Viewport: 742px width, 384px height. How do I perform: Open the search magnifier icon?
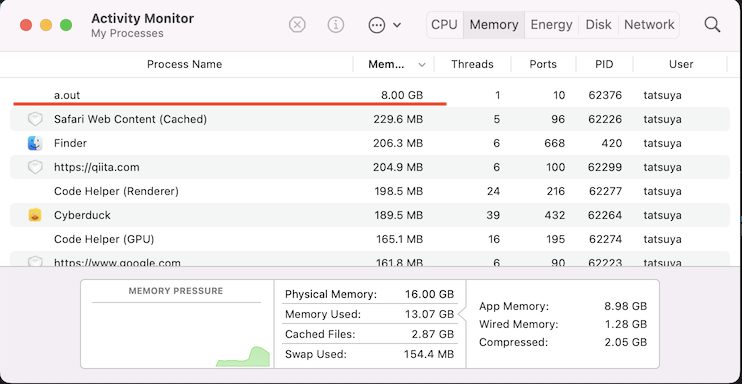point(712,25)
